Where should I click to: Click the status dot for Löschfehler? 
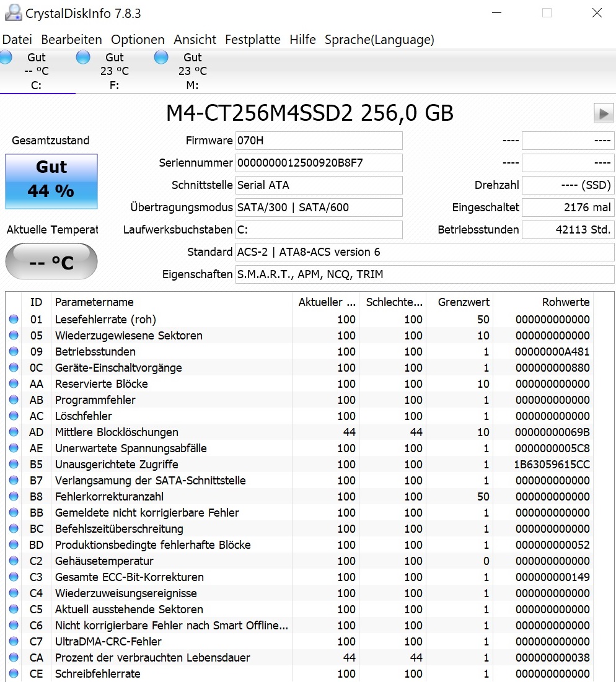click(14, 416)
